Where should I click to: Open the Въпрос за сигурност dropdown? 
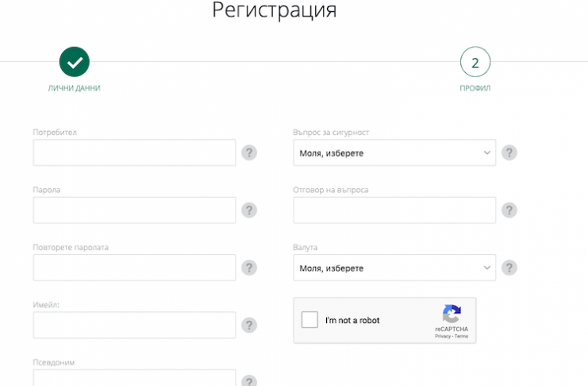(x=394, y=152)
